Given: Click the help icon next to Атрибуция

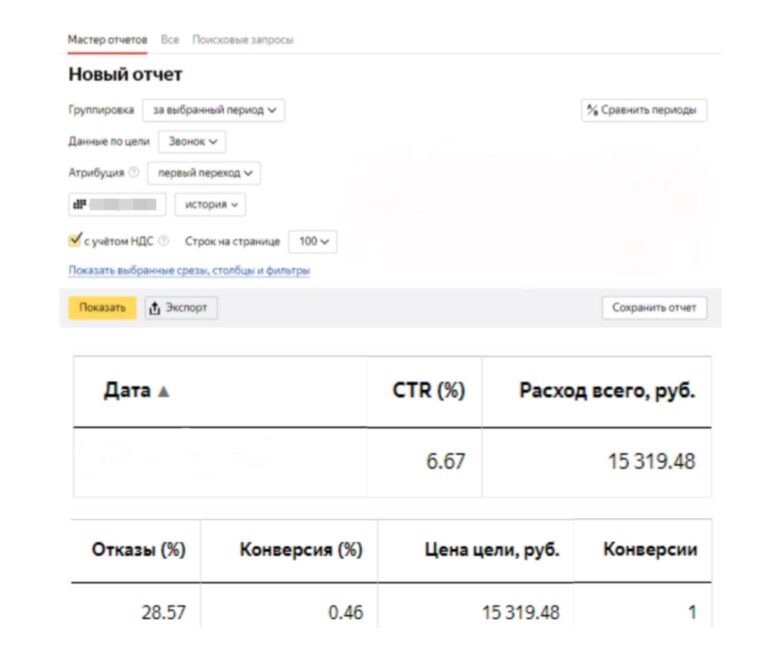Looking at the screenshot, I should [134, 173].
